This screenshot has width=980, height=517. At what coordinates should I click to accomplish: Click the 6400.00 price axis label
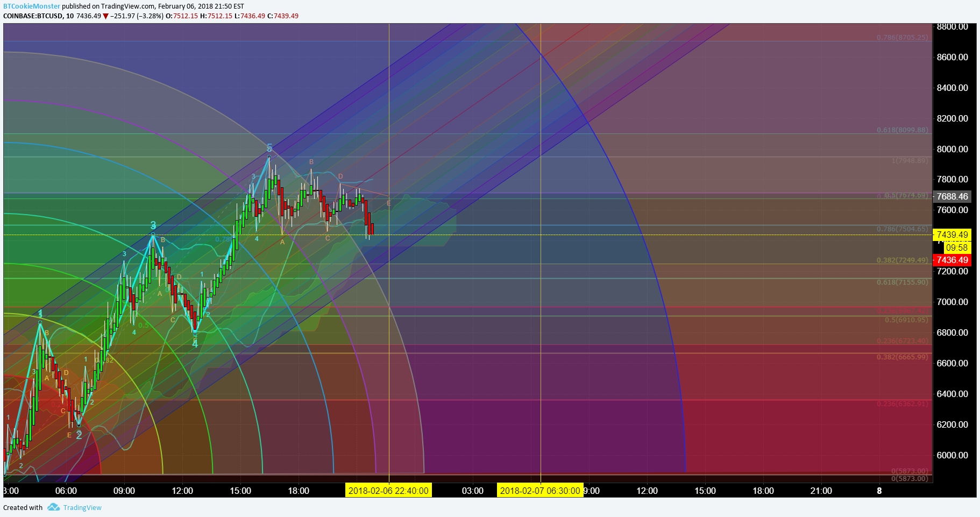coord(952,394)
